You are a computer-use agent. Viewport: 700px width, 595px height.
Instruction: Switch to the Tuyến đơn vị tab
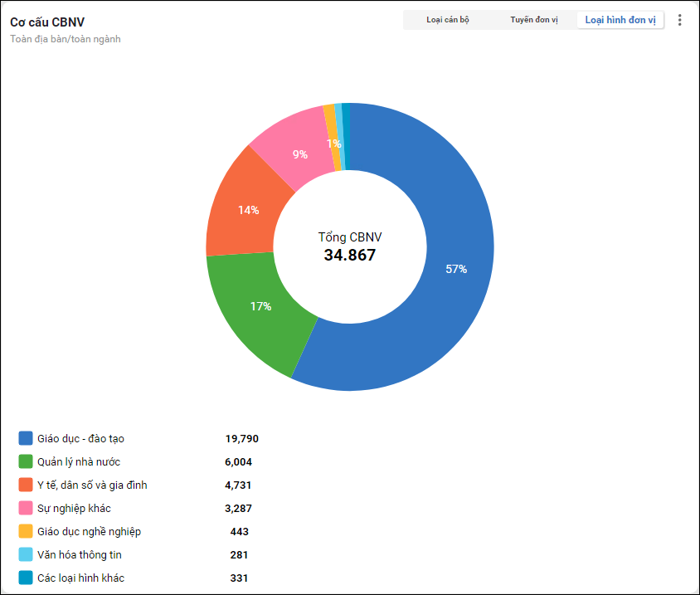533,20
